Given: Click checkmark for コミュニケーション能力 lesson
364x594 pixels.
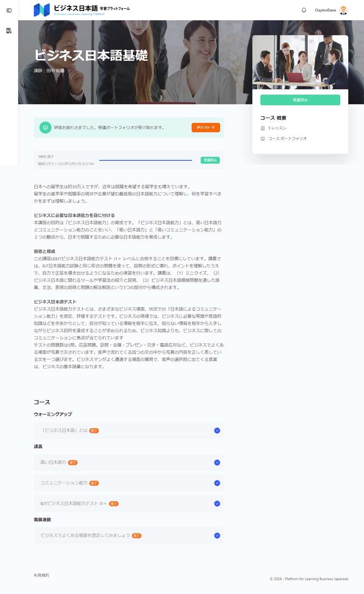Looking at the screenshot, I should (217, 483).
